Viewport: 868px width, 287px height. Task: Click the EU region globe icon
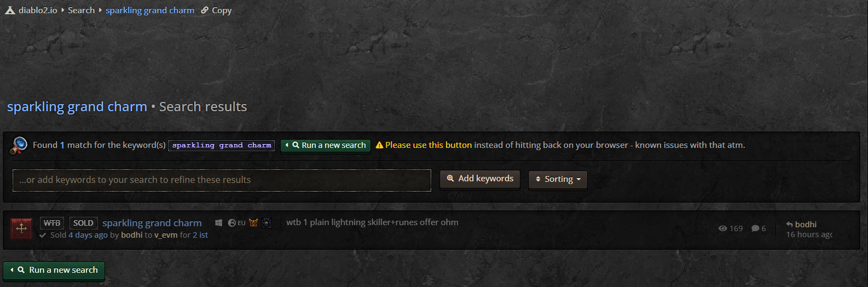coord(232,223)
